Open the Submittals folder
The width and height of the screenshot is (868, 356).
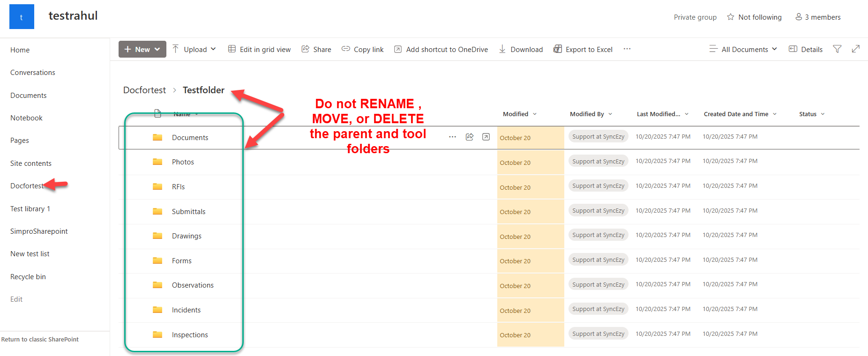tap(188, 212)
